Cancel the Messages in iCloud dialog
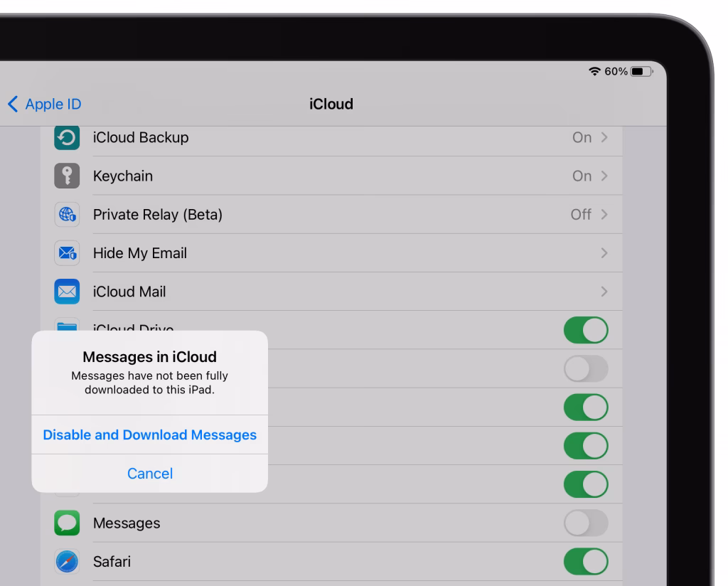This screenshot has width=728, height=586. pyautogui.click(x=149, y=473)
